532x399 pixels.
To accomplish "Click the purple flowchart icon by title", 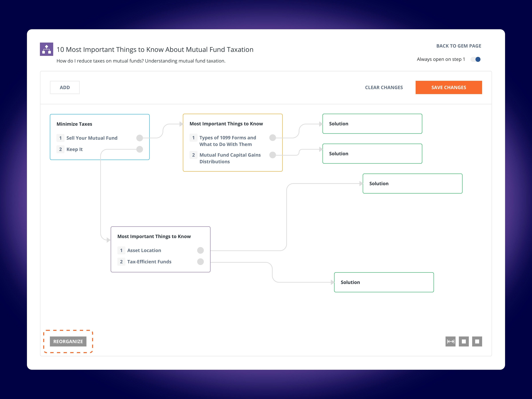I will click(x=46, y=49).
